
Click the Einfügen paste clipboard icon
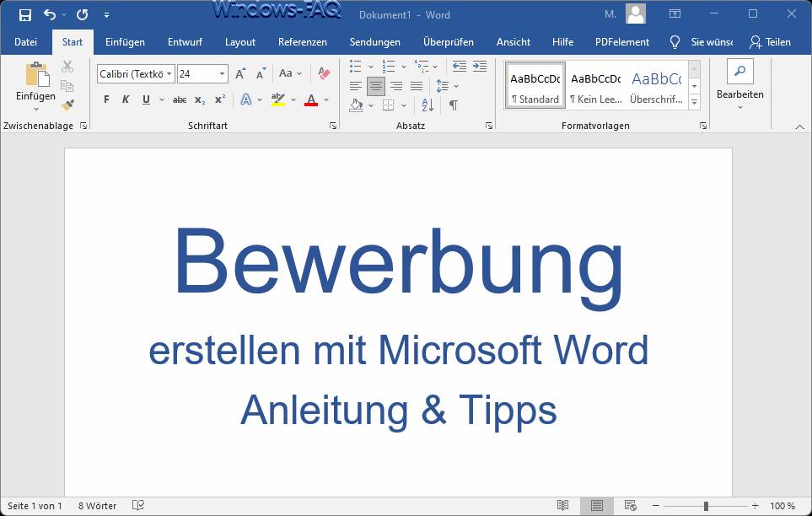coord(37,73)
